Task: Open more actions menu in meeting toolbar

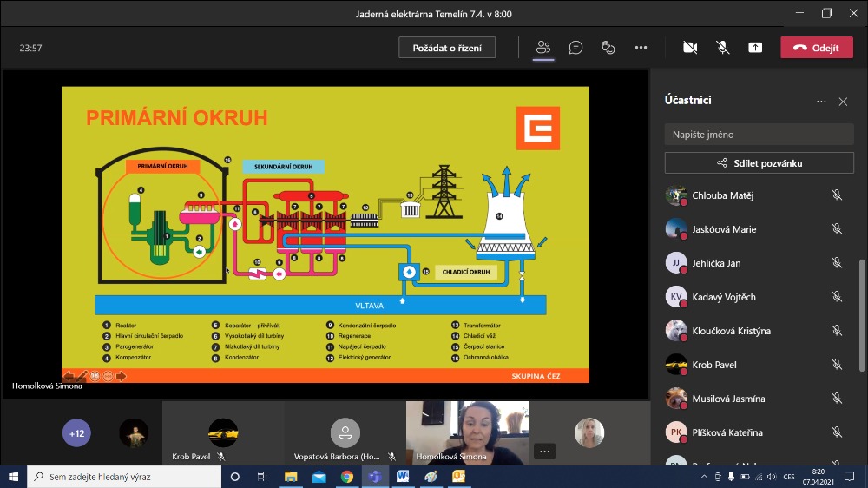Action: pyautogui.click(x=641, y=48)
